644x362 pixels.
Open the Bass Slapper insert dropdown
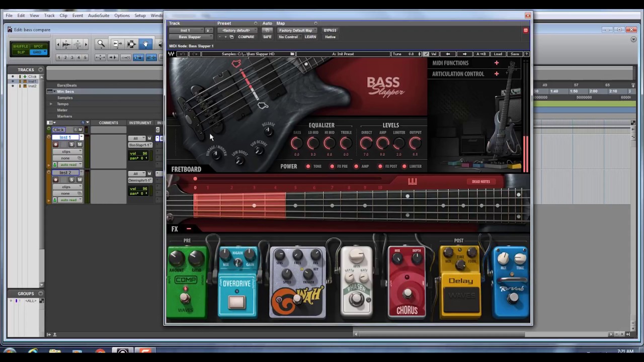[x=191, y=37]
